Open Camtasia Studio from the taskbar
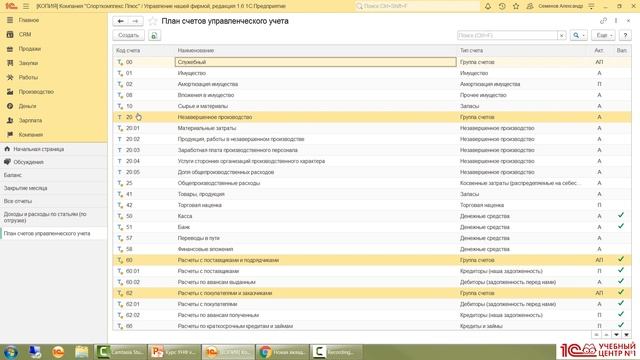640x360 pixels. click(x=120, y=352)
